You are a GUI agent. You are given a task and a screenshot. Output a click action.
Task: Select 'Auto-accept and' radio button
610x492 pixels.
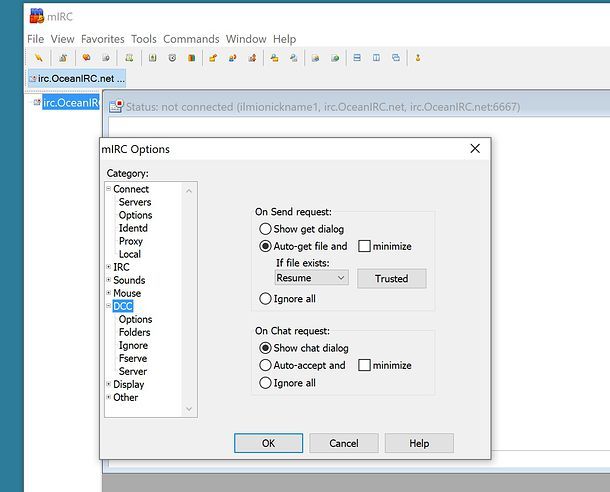[265, 365]
